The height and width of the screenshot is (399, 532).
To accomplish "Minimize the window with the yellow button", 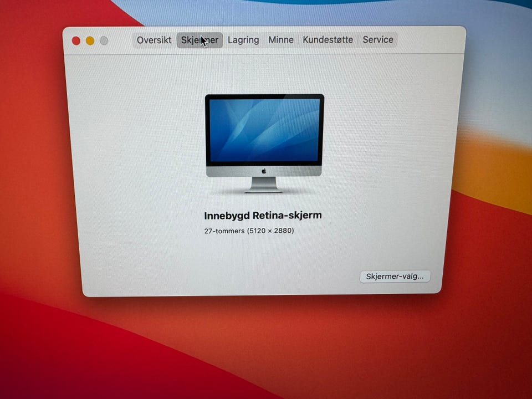I will [90, 40].
